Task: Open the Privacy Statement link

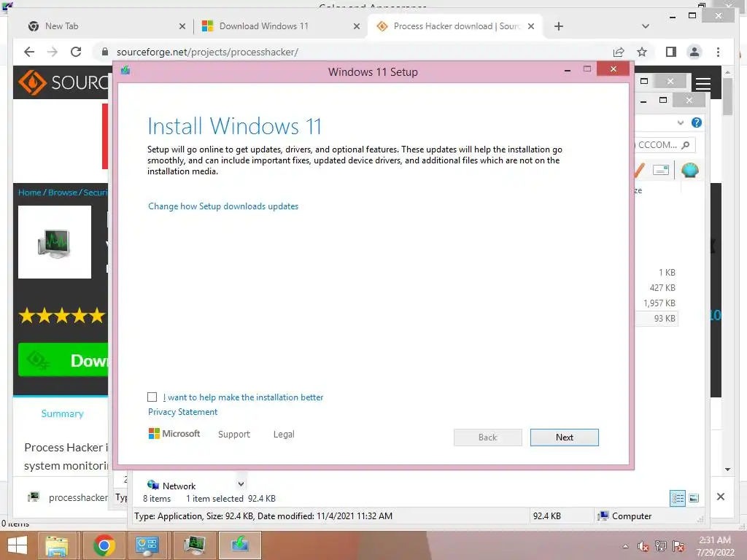Action: (x=182, y=412)
